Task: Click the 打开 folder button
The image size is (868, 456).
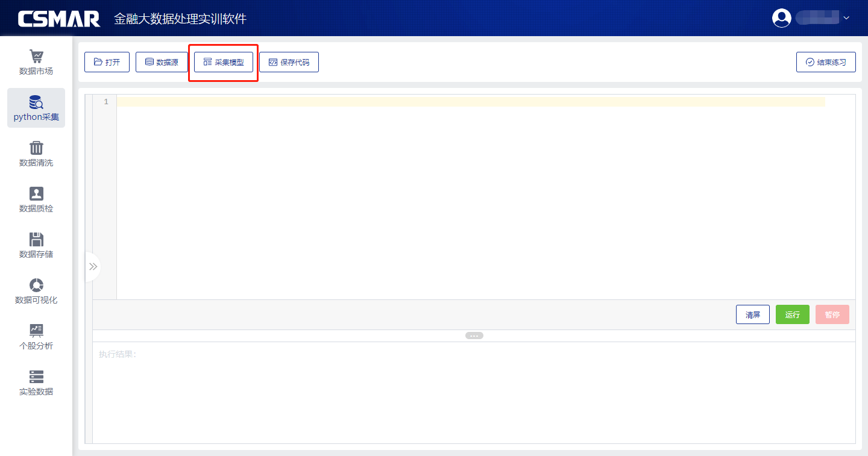Action: [107, 62]
